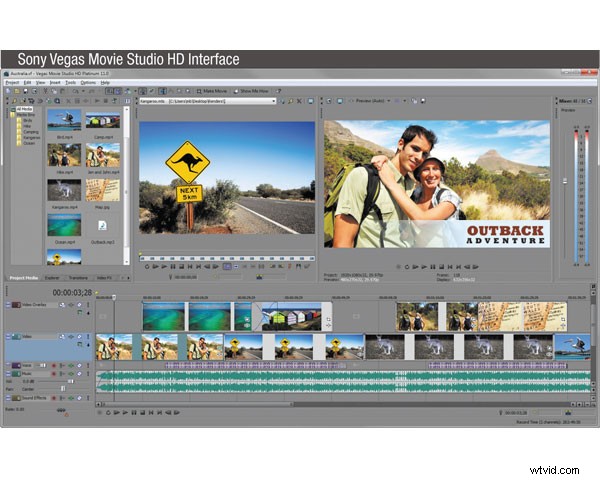Open the trimmer media file dropdown

click(274, 101)
